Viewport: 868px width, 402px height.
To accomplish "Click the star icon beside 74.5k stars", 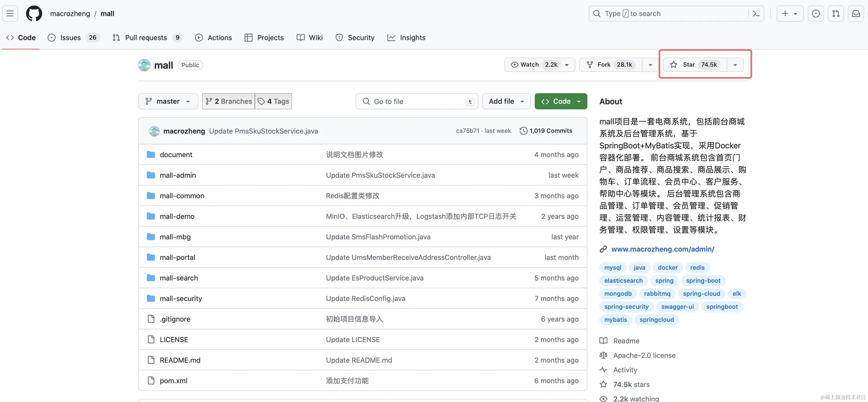I will tap(603, 384).
